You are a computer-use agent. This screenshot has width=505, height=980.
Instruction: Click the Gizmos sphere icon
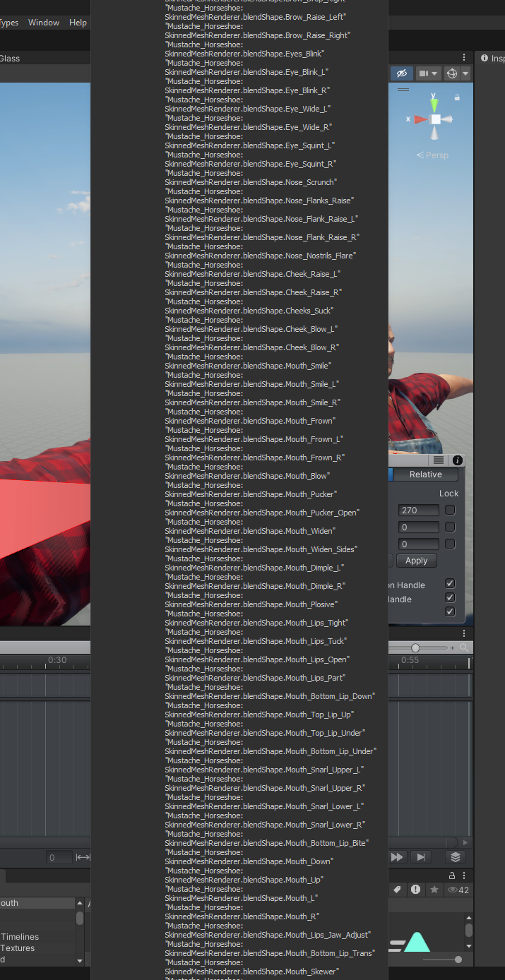point(451,73)
